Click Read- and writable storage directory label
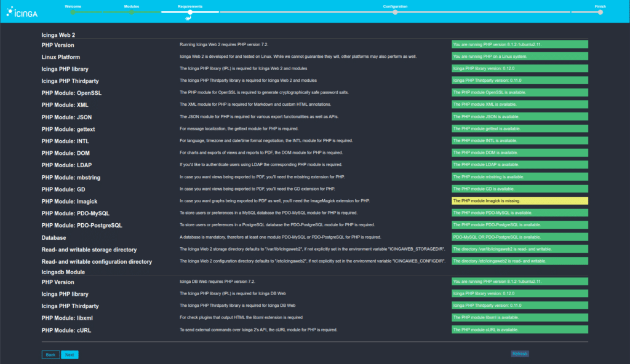The width and height of the screenshot is (630, 364). [89, 250]
